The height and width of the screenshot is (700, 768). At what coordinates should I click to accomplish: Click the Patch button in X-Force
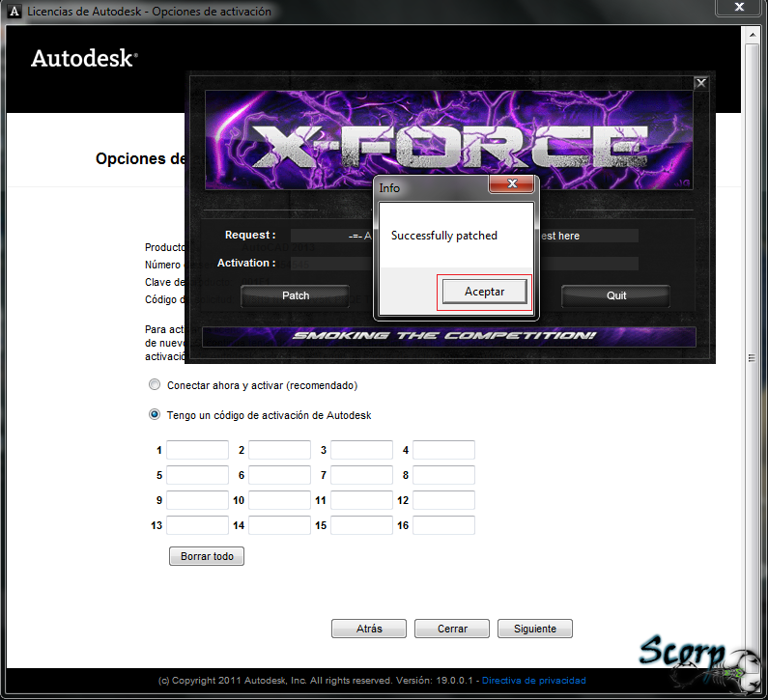tap(296, 295)
